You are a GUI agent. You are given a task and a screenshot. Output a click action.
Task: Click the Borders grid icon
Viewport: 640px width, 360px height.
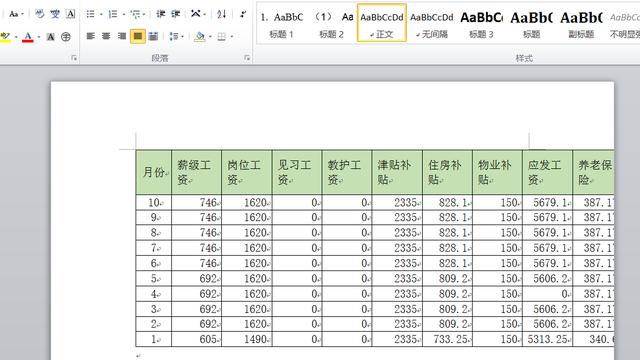pyautogui.click(x=222, y=37)
